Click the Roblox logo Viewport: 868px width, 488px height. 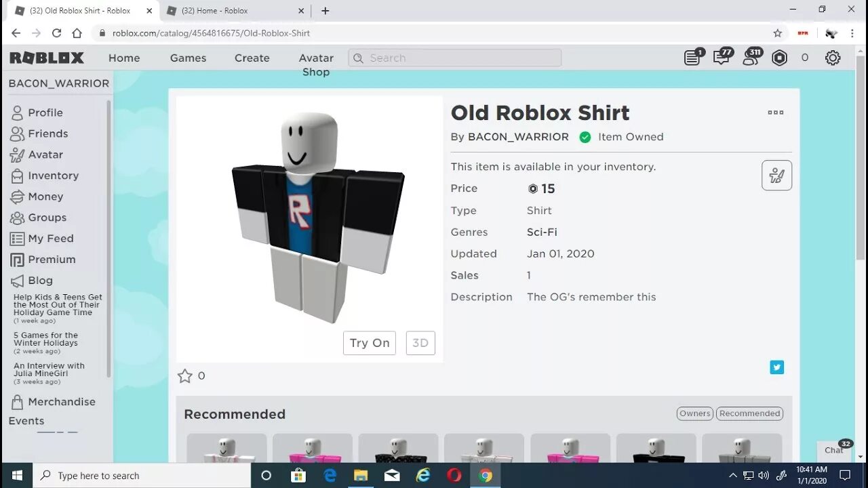(x=47, y=58)
